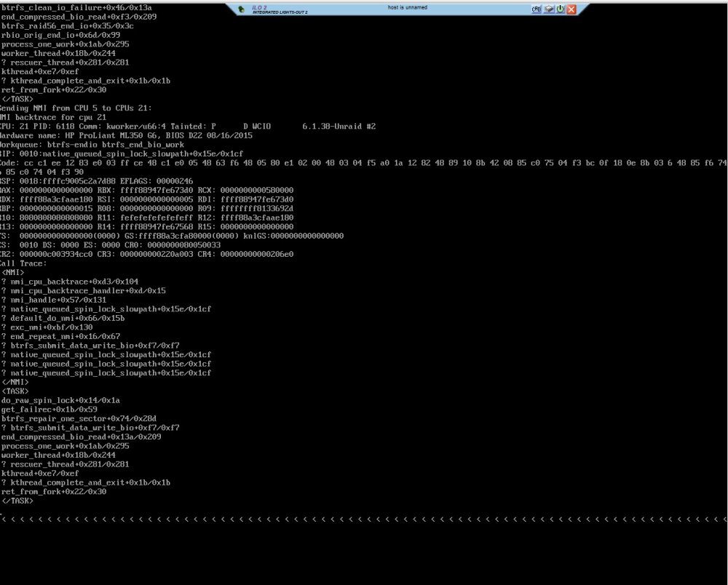Click the 'Hardware name: HP ProLiant ML350 G6' line

click(x=126, y=135)
